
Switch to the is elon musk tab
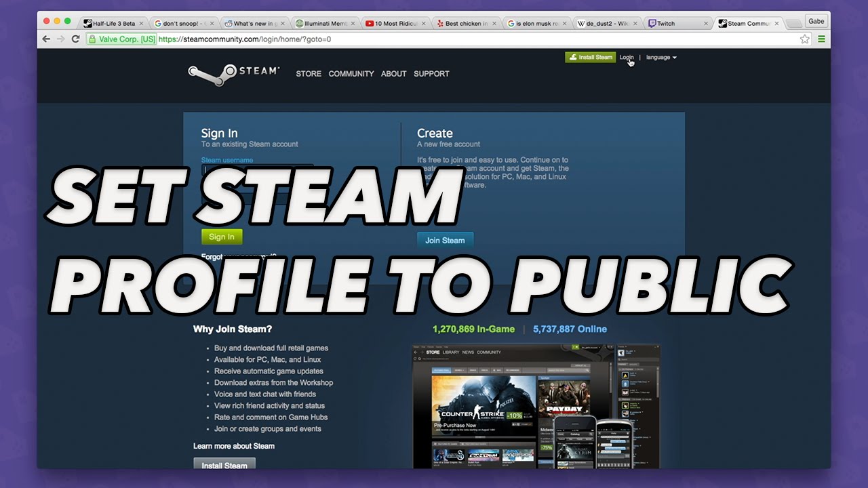[537, 24]
